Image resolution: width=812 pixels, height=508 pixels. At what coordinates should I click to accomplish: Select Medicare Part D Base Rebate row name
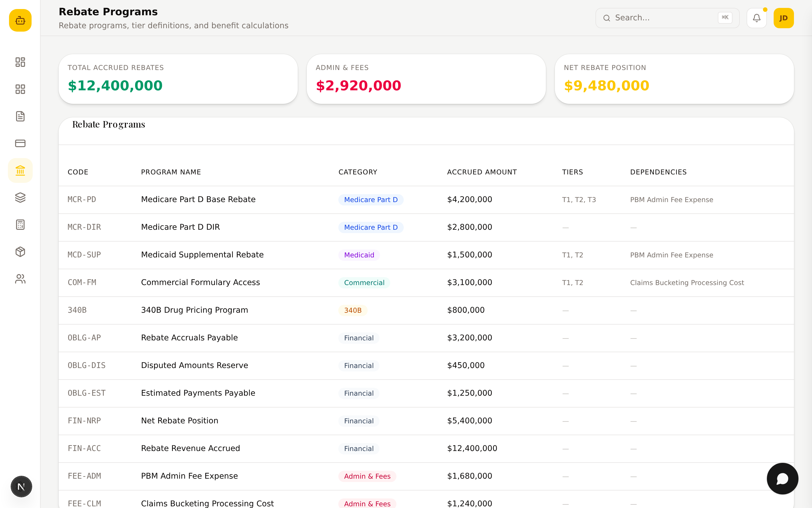[198, 200]
